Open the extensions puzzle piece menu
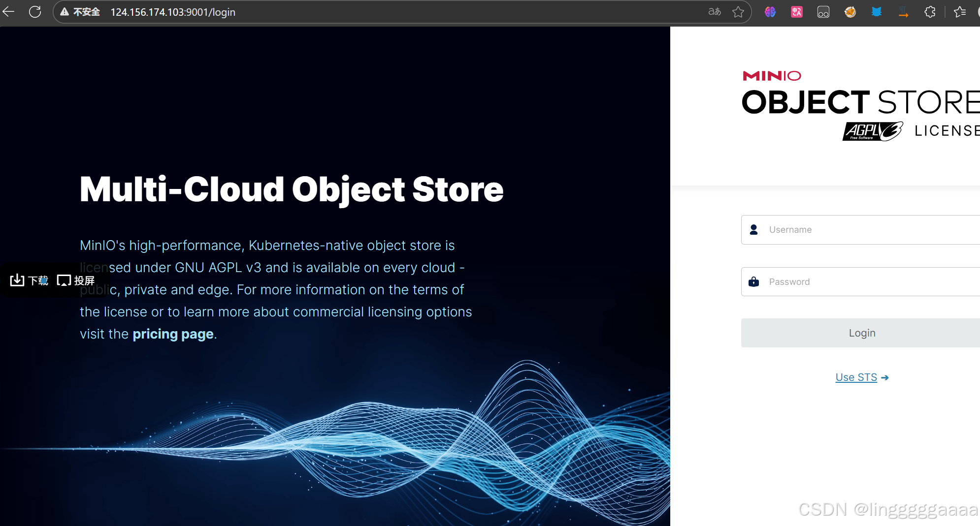The image size is (980, 526). [930, 12]
